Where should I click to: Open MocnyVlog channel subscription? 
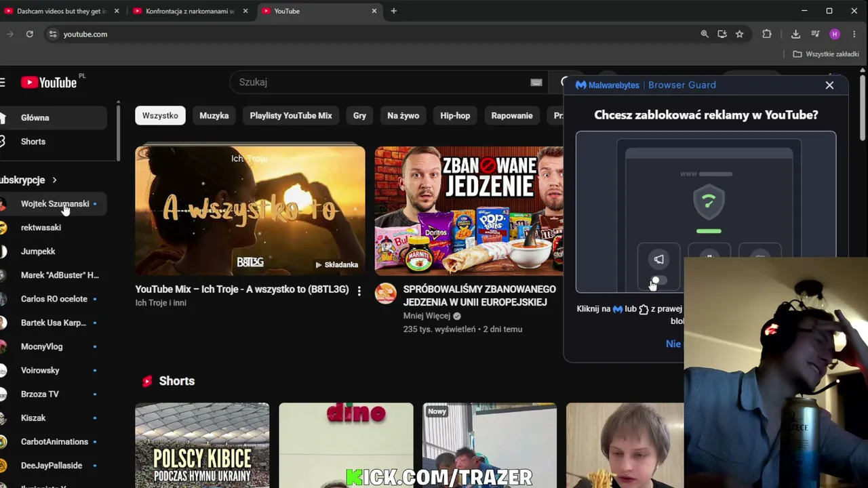[53, 346]
